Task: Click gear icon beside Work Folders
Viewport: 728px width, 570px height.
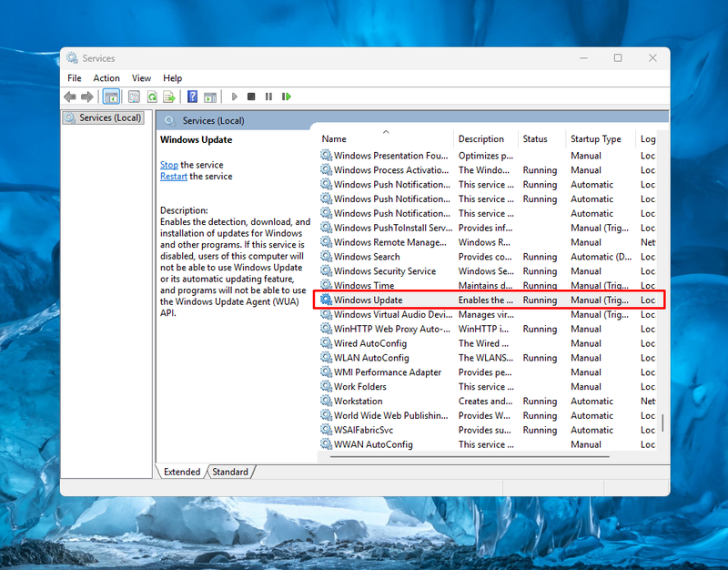Action: click(327, 386)
